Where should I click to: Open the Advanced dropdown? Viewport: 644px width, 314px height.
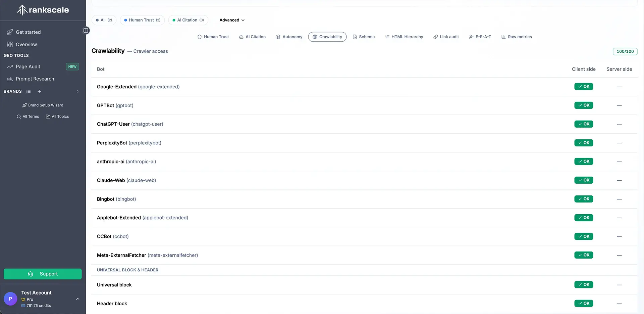point(232,20)
